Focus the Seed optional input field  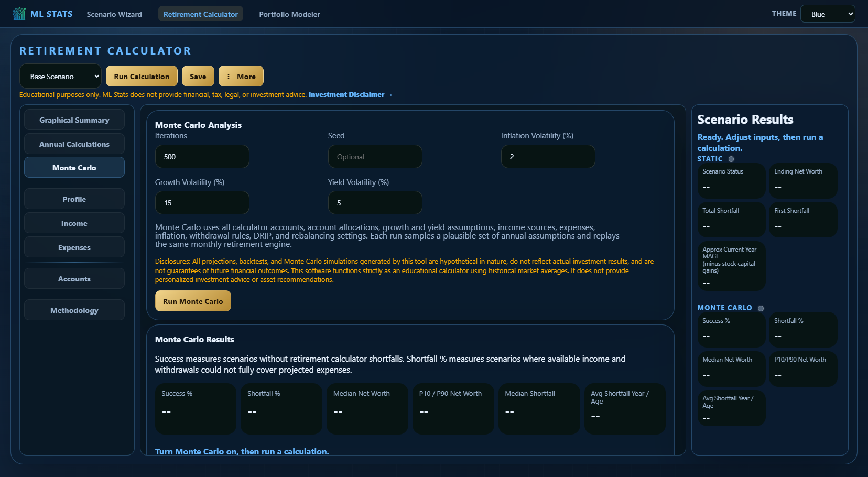(375, 157)
